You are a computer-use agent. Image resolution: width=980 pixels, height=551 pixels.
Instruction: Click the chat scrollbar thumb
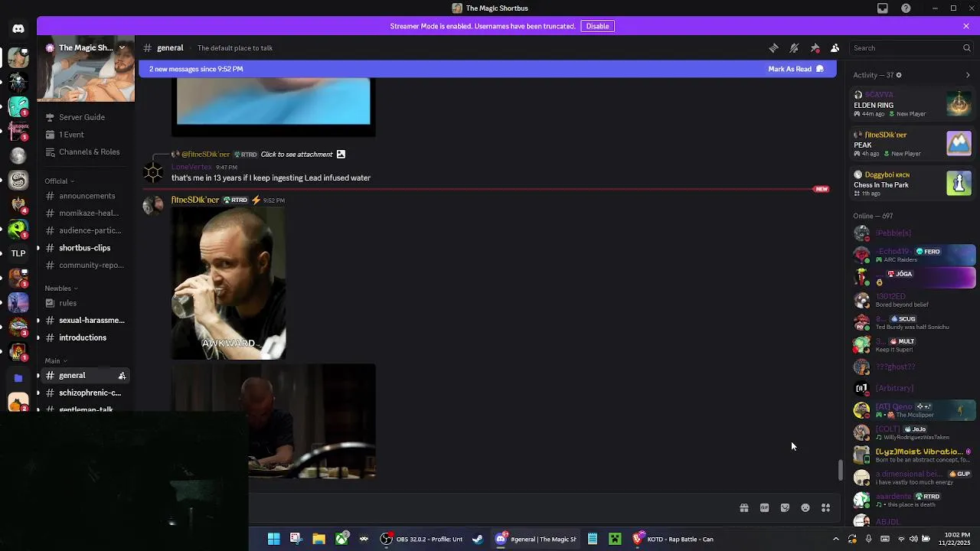click(840, 470)
